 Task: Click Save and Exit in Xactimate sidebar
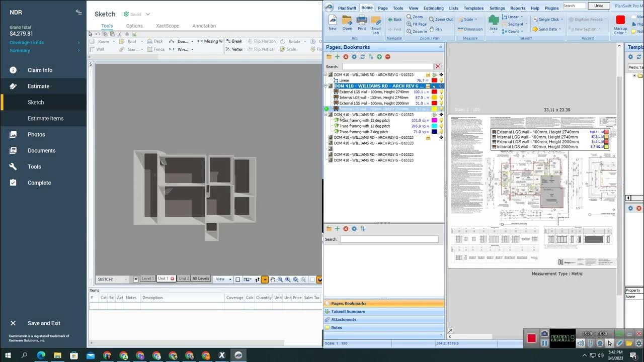click(44, 323)
